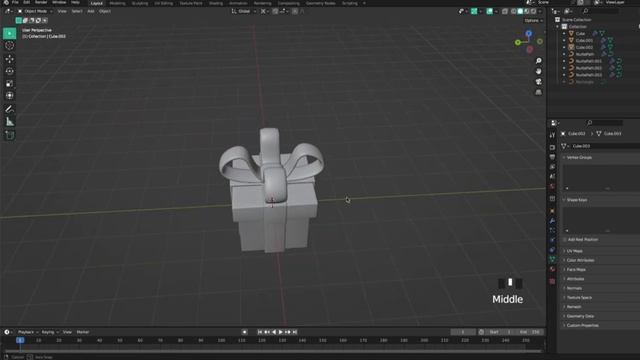Open the Physics properties tab
640x360 pixels.
(552, 240)
